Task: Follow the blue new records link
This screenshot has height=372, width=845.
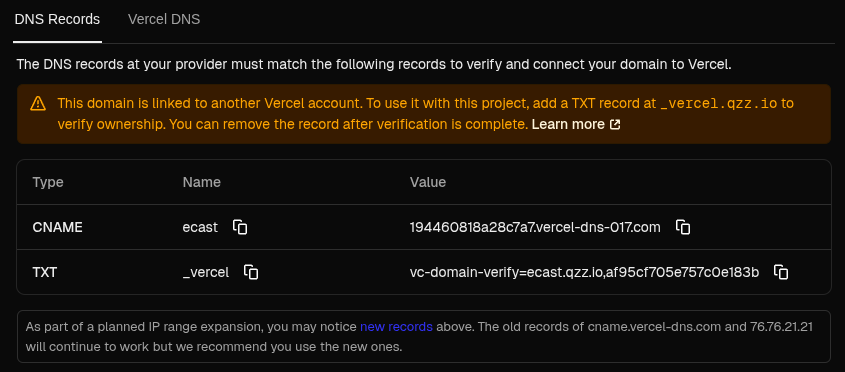Action: 396,326
